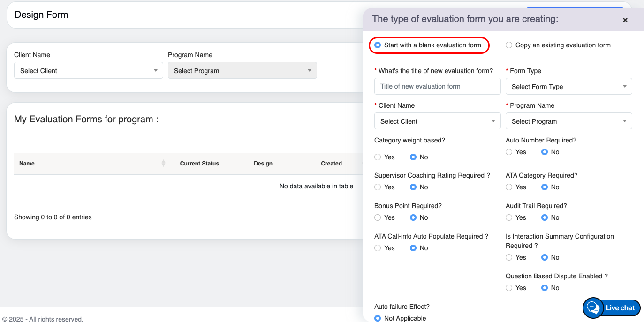Click the Name column sort arrows
The image size is (644, 322).
tap(163, 163)
